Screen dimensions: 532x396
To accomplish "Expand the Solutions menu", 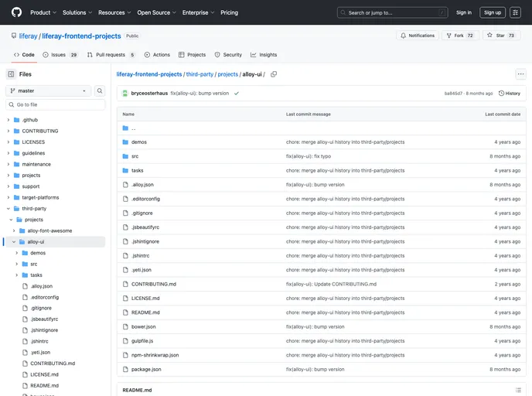I will tap(77, 12).
